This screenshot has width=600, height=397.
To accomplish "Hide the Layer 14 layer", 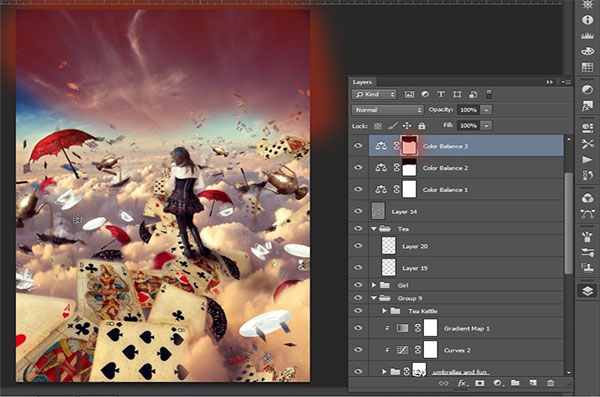I will [358, 211].
